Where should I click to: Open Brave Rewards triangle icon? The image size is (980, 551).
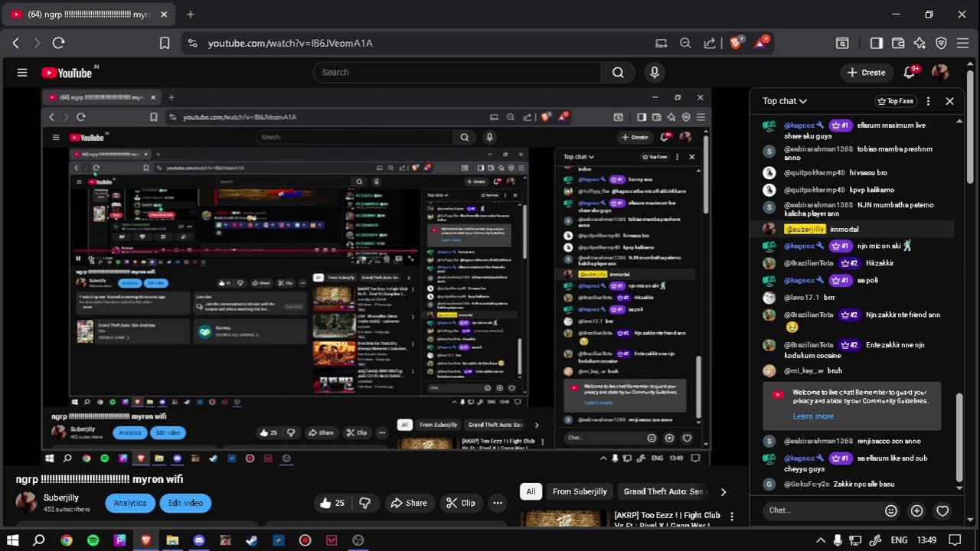(760, 44)
